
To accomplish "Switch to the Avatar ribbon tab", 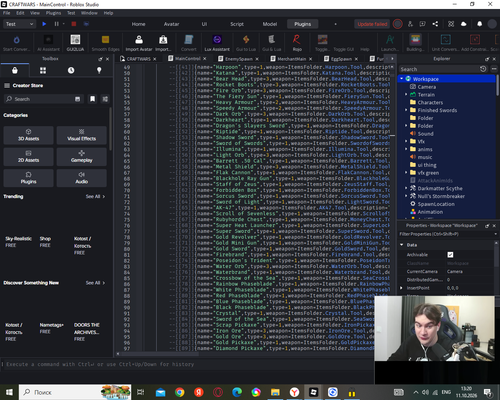I will tap(171, 24).
